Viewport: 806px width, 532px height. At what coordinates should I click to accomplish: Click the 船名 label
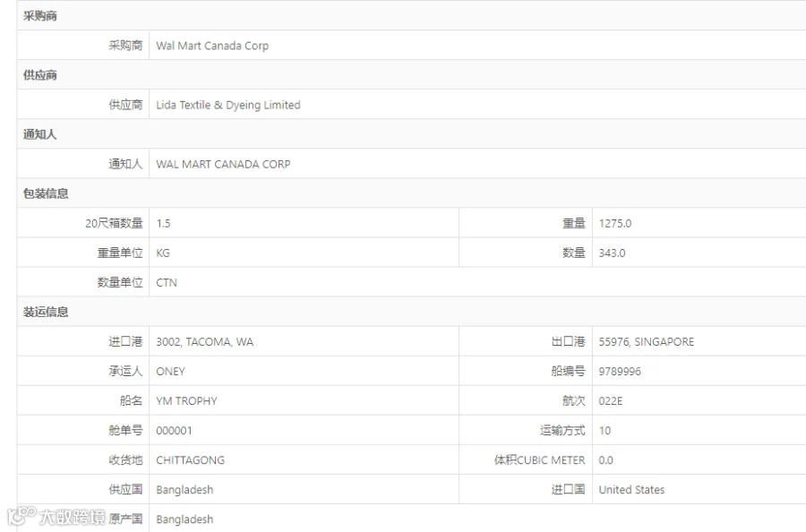(131, 401)
